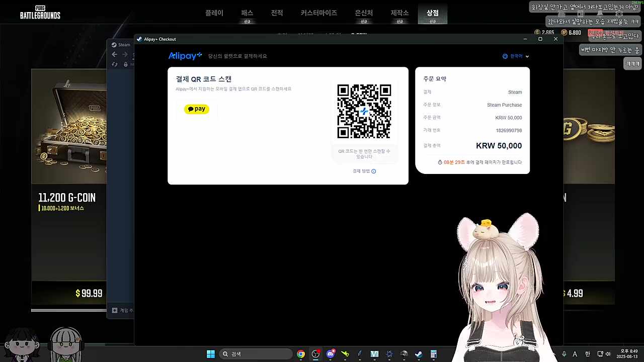Minimize the Alipay+ Checkout window
Viewport: 644px width, 362px height.
tap(525, 39)
